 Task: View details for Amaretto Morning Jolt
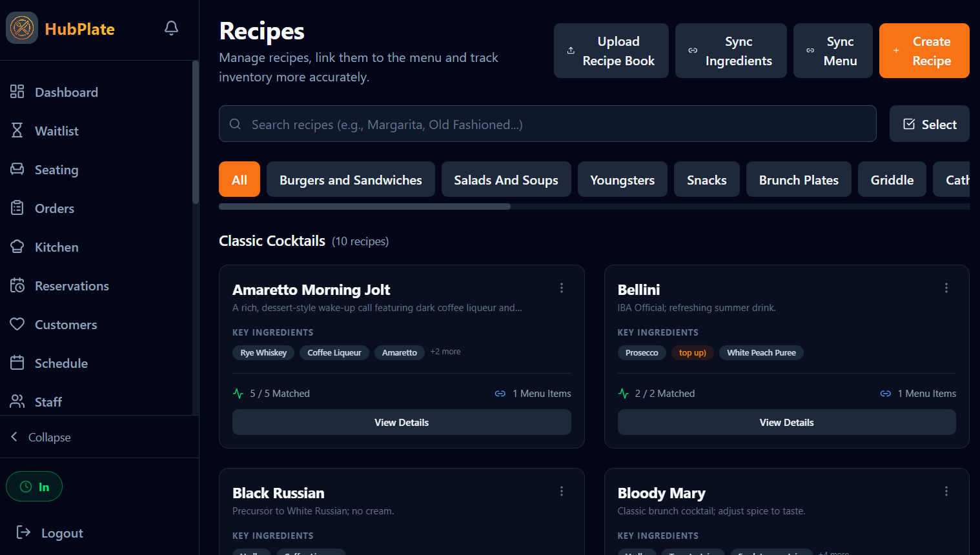click(402, 422)
